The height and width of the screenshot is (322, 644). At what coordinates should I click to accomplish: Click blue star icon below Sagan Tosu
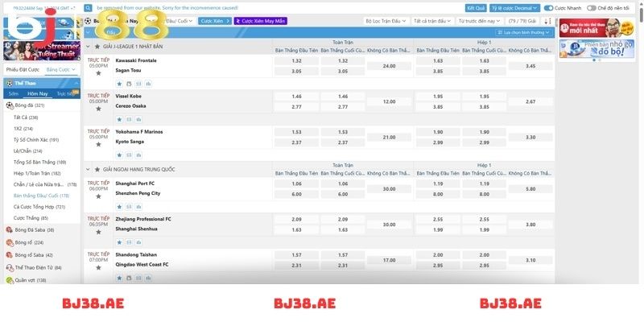coord(119,84)
